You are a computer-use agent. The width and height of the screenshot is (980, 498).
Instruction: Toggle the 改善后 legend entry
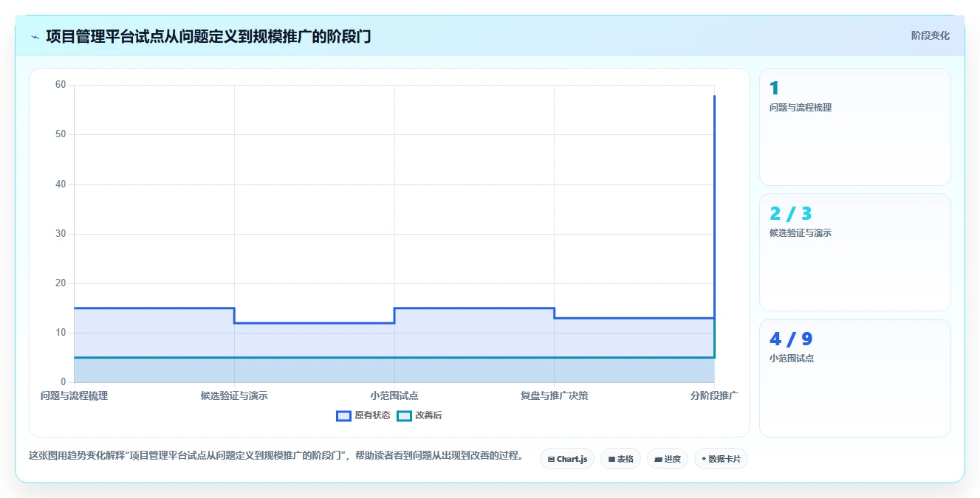pyautogui.click(x=419, y=415)
